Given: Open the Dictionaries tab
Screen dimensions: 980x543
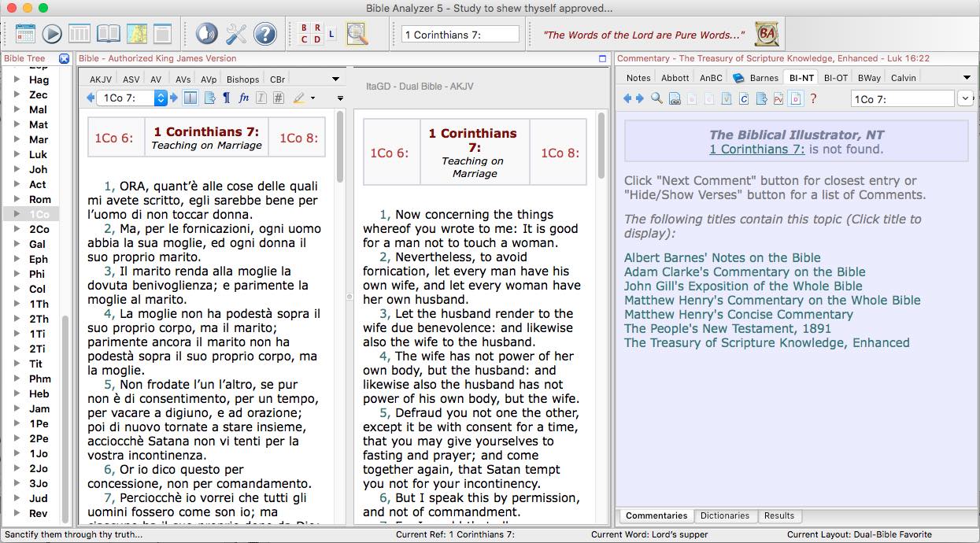Looking at the screenshot, I should pyautogui.click(x=725, y=516).
